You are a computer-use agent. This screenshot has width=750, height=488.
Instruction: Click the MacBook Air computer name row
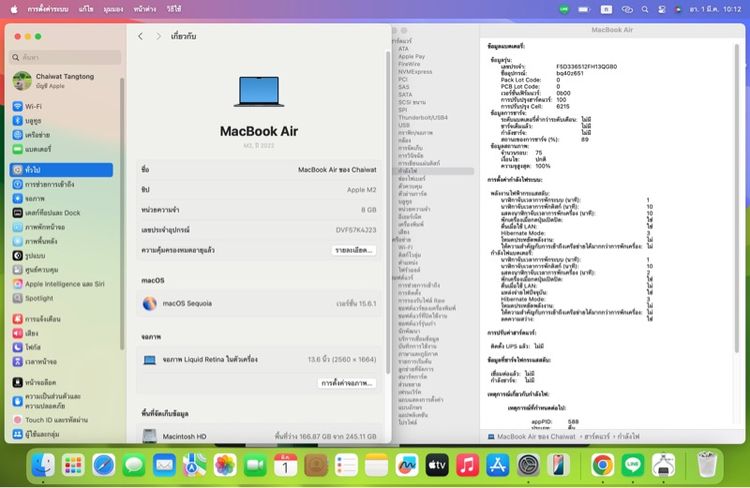coord(259,170)
